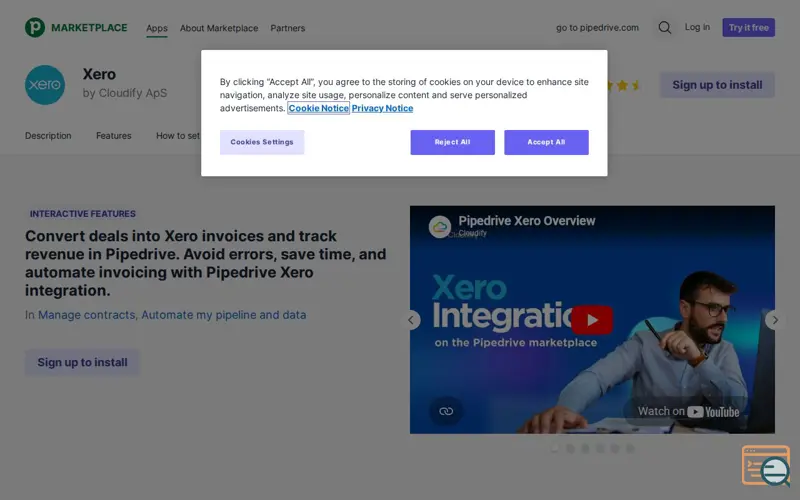The height and width of the screenshot is (500, 800).
Task: Select the second carousel dot
Action: [570, 448]
